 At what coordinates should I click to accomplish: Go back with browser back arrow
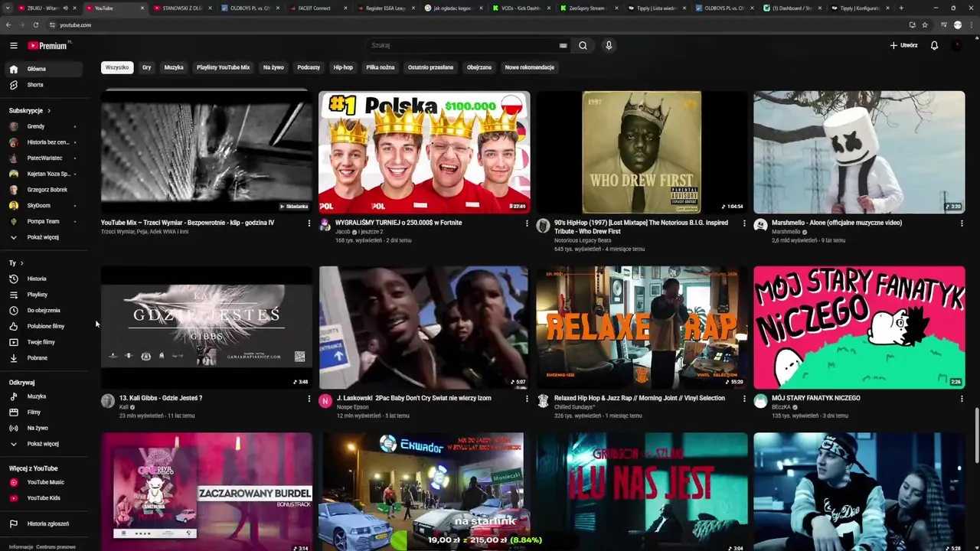(x=8, y=25)
